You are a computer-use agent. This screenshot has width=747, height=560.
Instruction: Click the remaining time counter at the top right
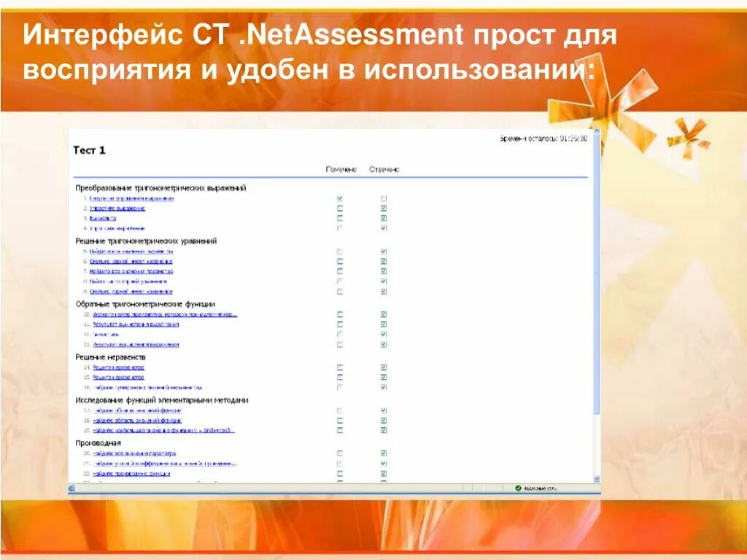[x=543, y=139]
